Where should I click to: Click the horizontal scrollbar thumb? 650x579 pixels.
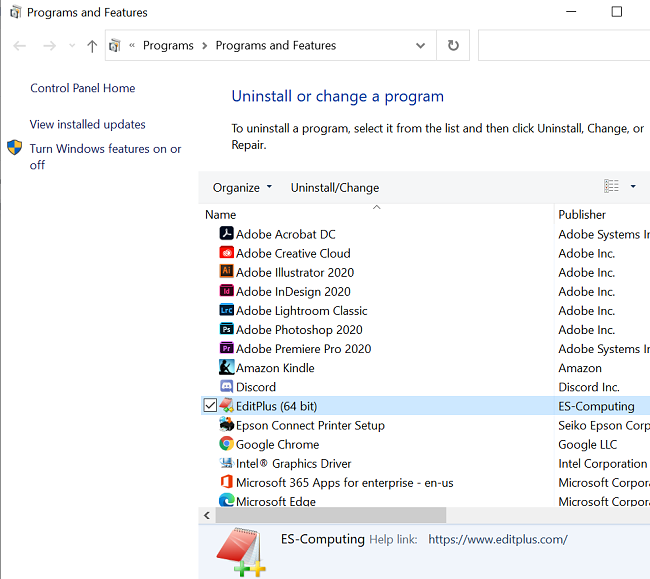331,515
